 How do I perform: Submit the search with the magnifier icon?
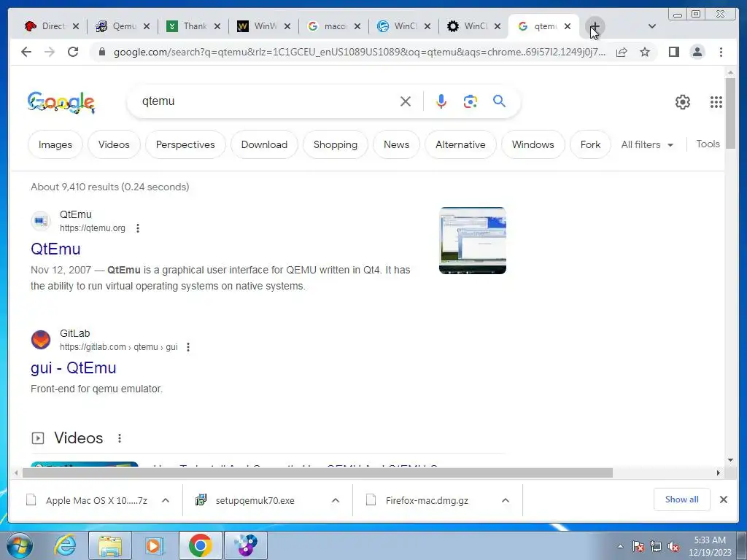(499, 101)
